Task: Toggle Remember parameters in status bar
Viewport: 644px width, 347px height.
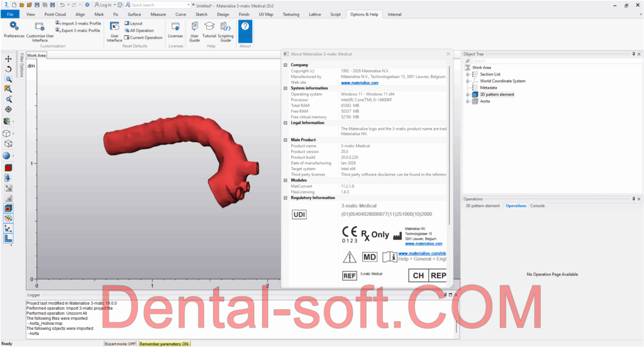Action: point(165,344)
